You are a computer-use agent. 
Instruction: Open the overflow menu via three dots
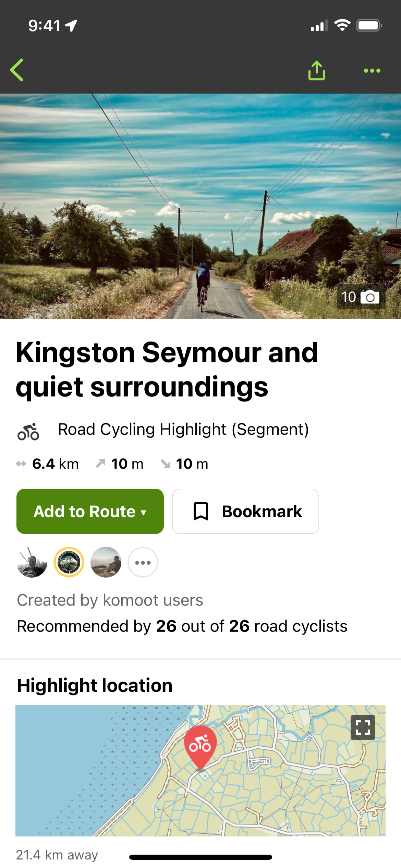pyautogui.click(x=373, y=70)
